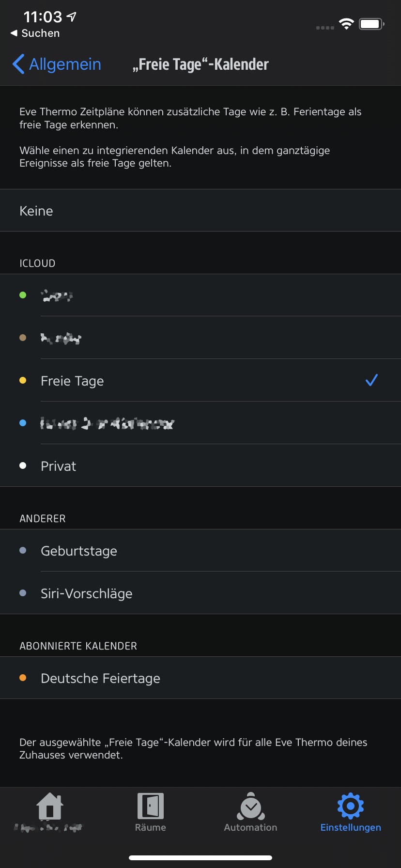
Task: Tap the home icon in bottom tab bar
Action: tap(50, 806)
